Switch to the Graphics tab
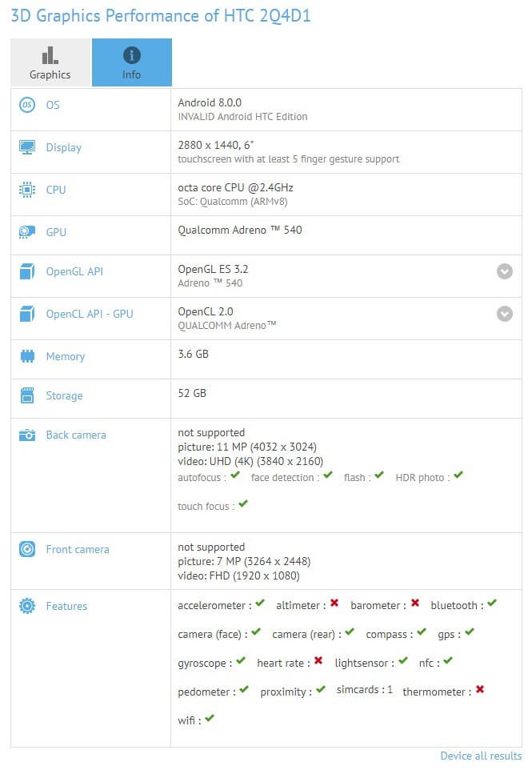The height and width of the screenshot is (774, 532). coord(50,62)
